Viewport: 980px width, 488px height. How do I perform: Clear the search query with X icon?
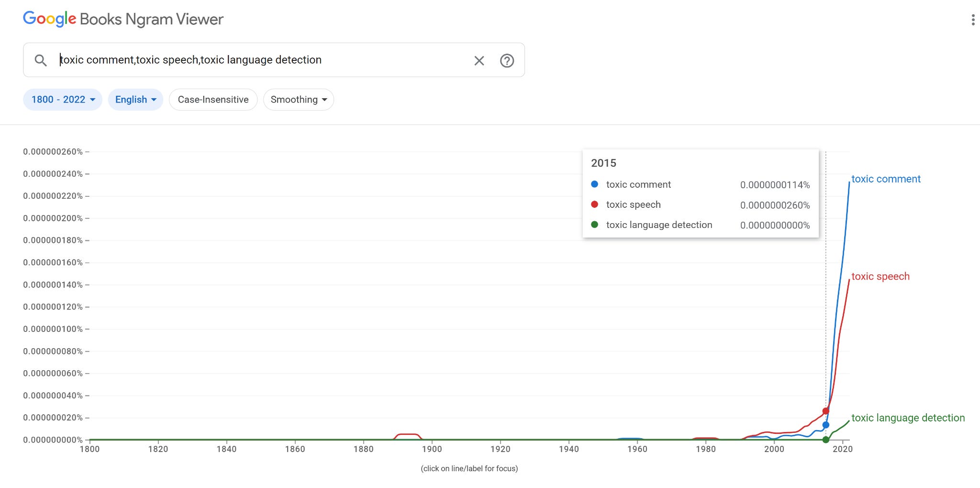pos(479,60)
